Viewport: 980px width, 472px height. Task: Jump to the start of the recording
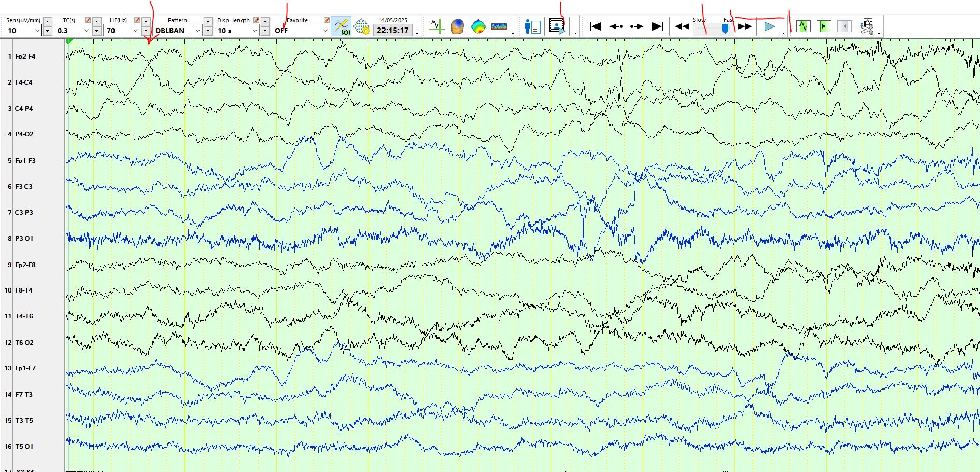(595, 26)
